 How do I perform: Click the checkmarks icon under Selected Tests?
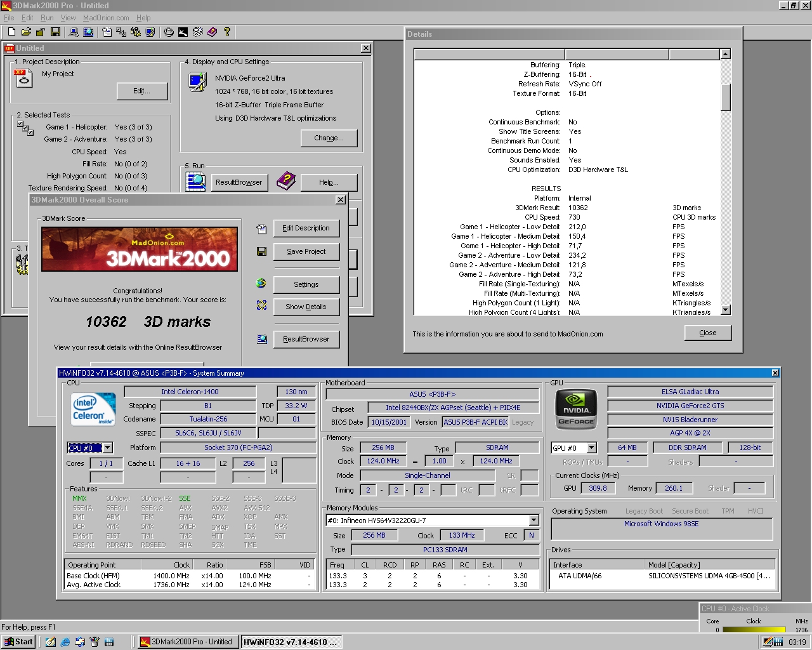pos(25,128)
